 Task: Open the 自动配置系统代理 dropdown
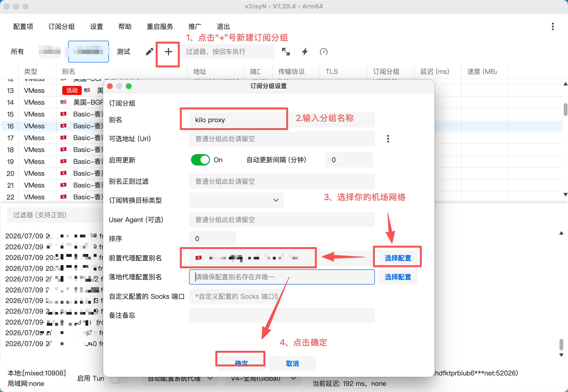(180, 379)
